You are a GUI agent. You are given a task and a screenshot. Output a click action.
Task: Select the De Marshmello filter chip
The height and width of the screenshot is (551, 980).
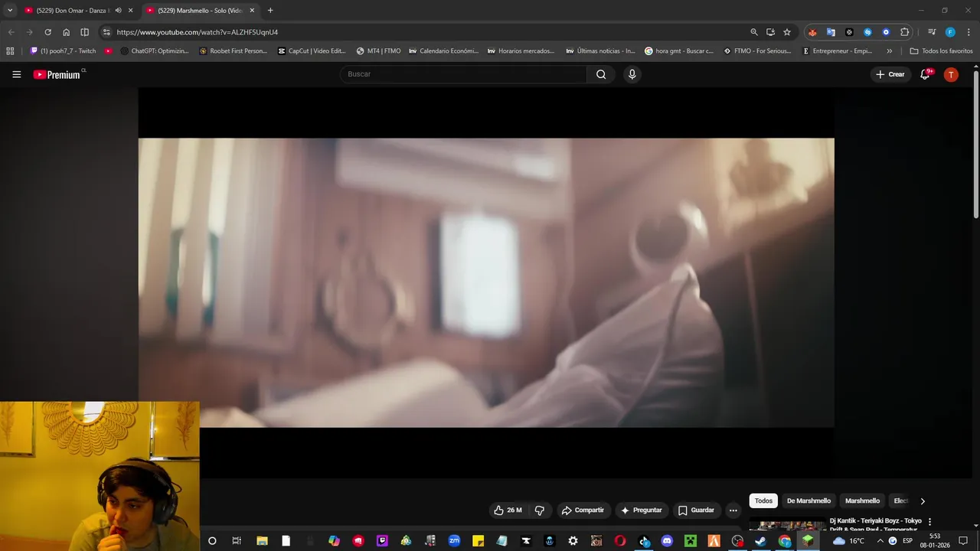(x=808, y=500)
